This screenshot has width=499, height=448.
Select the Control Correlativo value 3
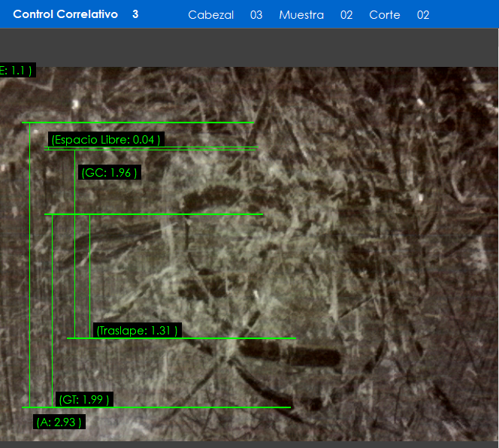pyautogui.click(x=135, y=14)
